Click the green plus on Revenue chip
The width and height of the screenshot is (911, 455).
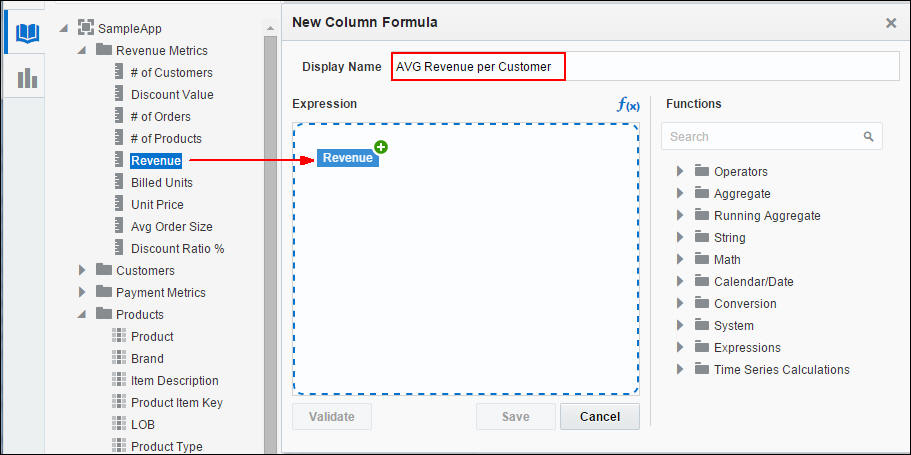click(x=381, y=147)
